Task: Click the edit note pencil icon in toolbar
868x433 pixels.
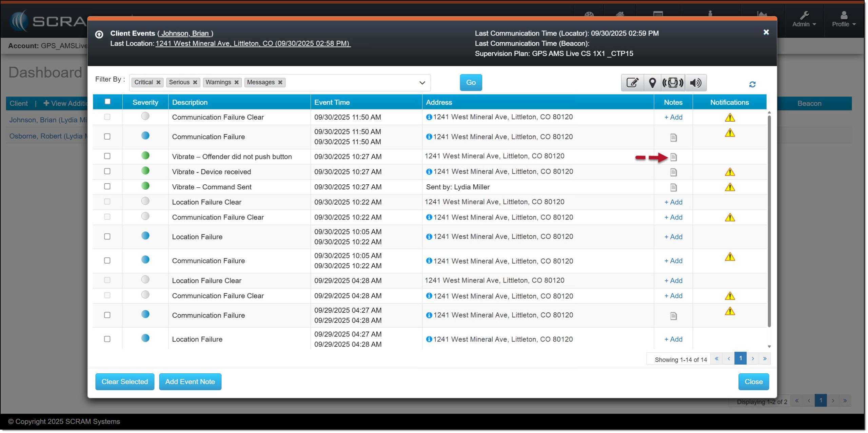Action: 632,83
